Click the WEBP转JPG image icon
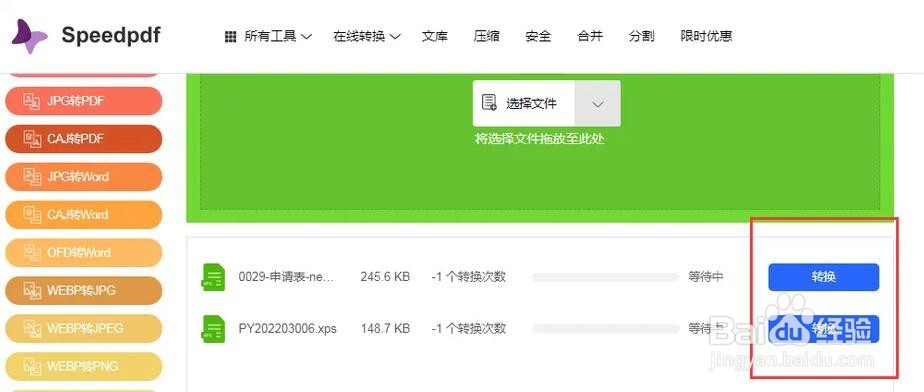The height and width of the screenshot is (392, 924). pyautogui.click(x=32, y=291)
